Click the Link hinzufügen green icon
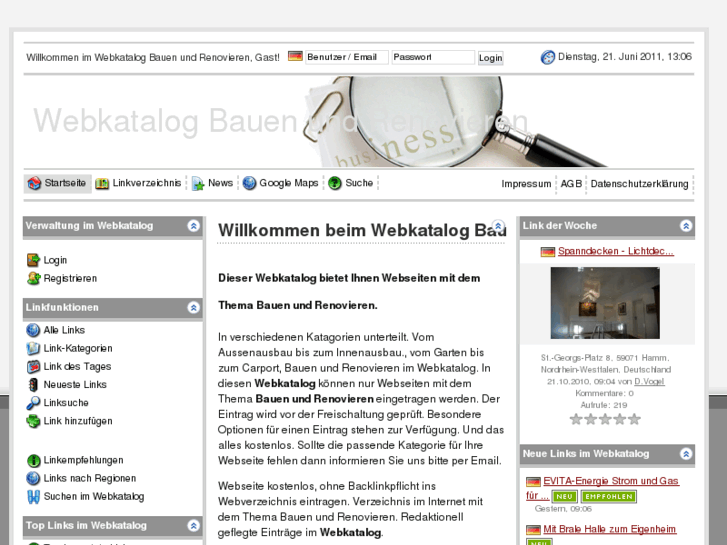The width and height of the screenshot is (727, 545). pos(33,421)
